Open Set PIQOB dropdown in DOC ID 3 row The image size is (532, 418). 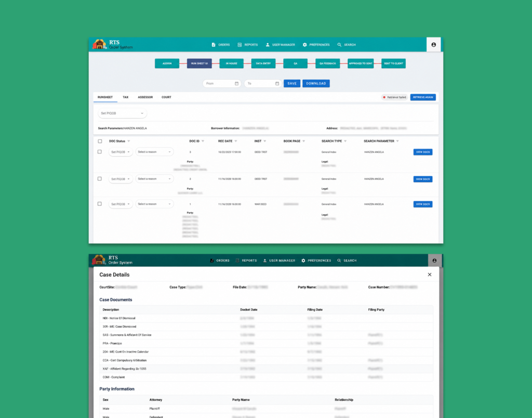[121, 152]
